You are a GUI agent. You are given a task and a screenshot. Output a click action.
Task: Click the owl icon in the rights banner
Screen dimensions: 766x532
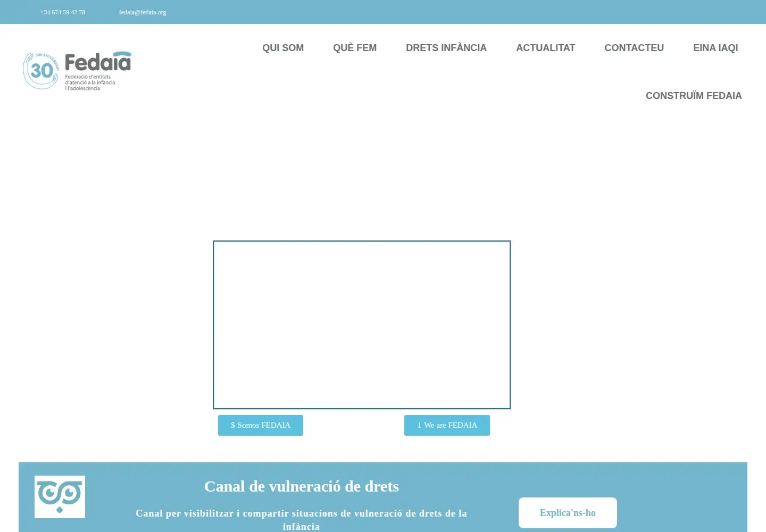tap(60, 497)
